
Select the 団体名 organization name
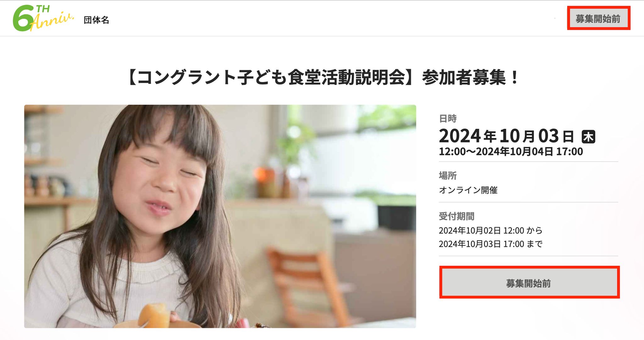coord(96,20)
